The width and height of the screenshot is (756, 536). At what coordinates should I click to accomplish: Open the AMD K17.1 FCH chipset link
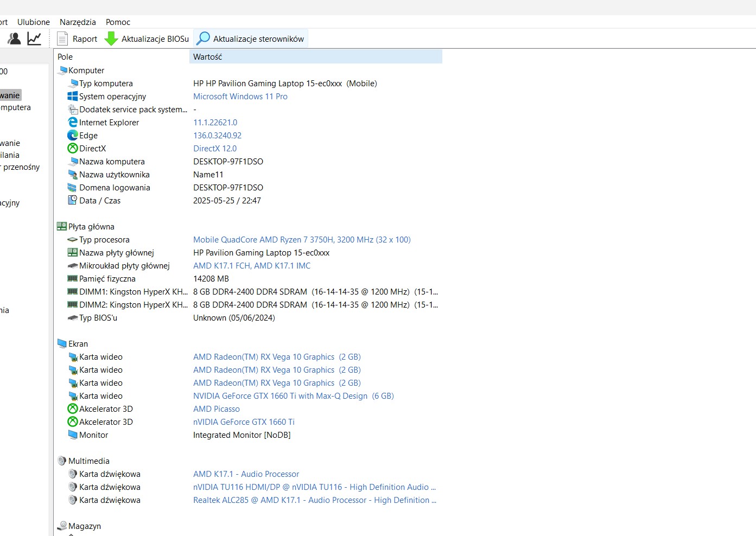coord(252,266)
